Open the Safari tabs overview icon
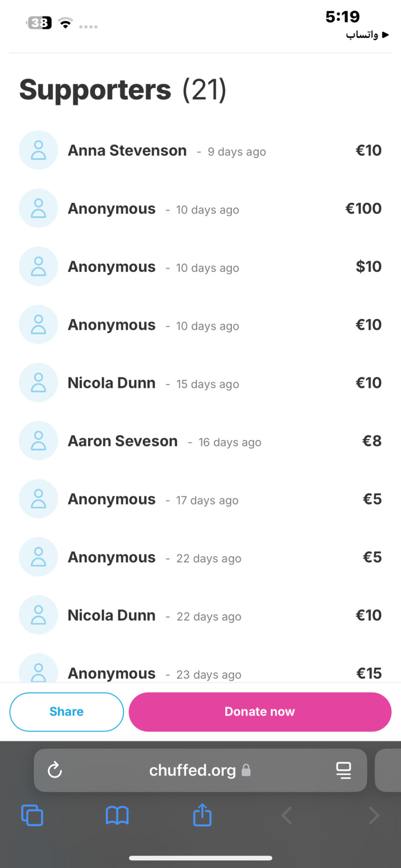401x868 pixels. [32, 816]
